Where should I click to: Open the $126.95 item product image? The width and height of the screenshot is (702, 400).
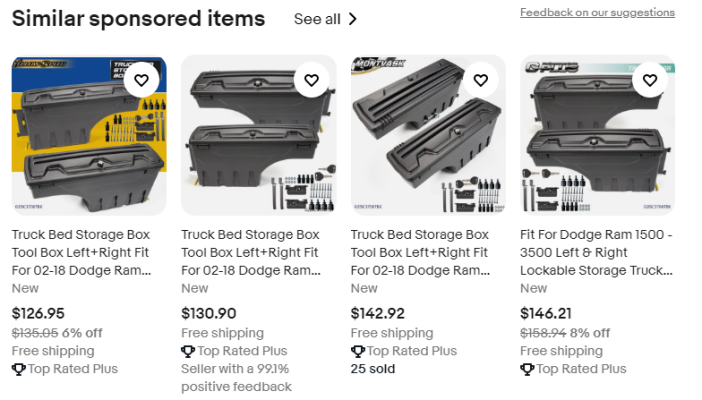89,135
